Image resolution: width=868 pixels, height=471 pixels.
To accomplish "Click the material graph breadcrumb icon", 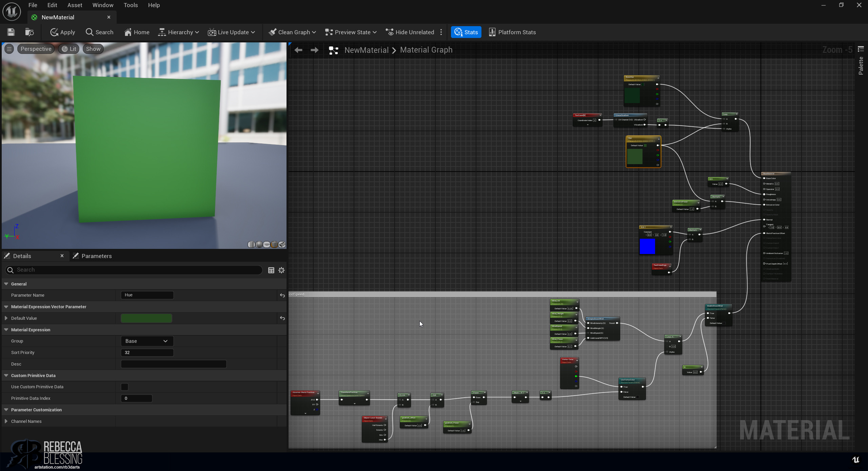I will [x=334, y=50].
